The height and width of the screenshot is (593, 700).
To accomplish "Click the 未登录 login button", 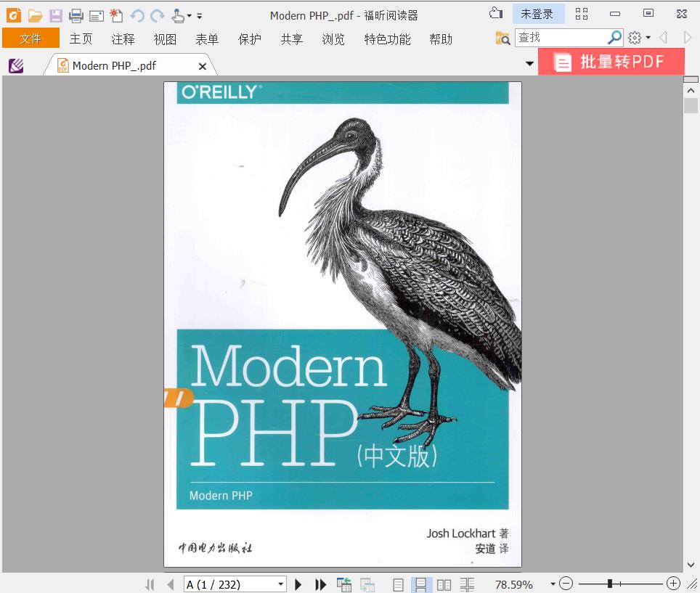I will (x=538, y=14).
